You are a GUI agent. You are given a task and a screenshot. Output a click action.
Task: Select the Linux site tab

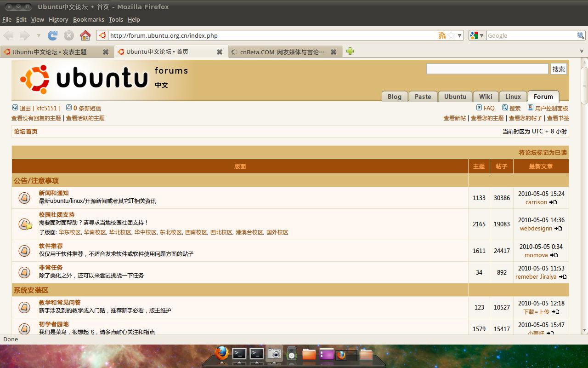click(x=513, y=96)
